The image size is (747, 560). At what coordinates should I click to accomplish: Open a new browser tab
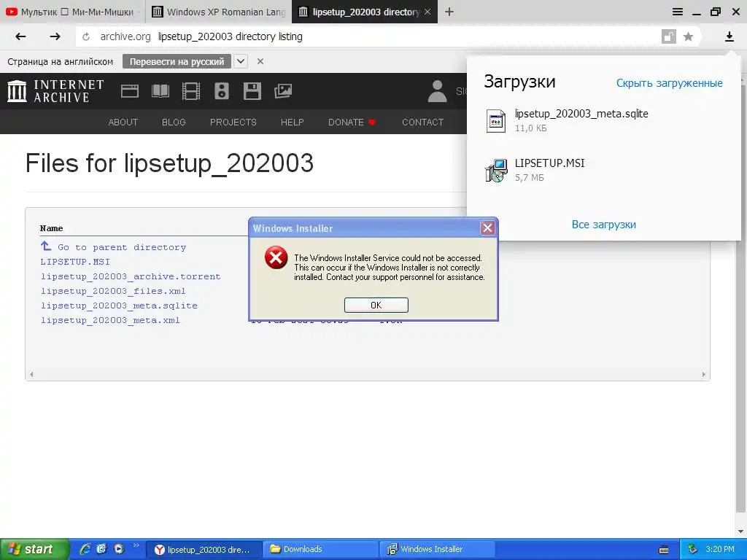tap(449, 12)
